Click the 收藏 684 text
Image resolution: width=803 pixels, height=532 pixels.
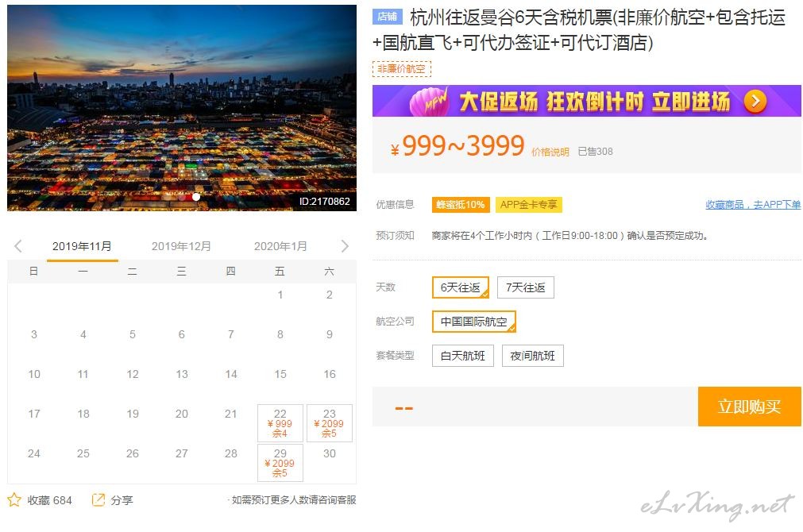click(50, 500)
